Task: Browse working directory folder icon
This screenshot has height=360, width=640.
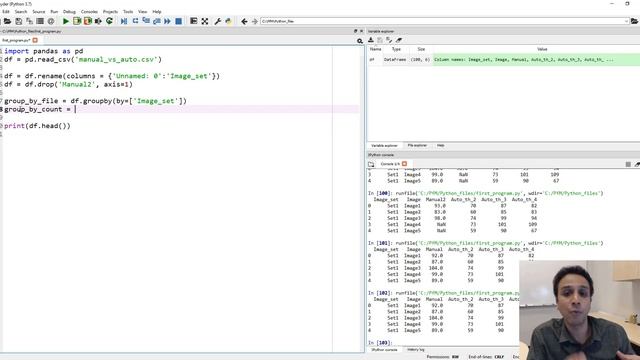Action: click(634, 21)
